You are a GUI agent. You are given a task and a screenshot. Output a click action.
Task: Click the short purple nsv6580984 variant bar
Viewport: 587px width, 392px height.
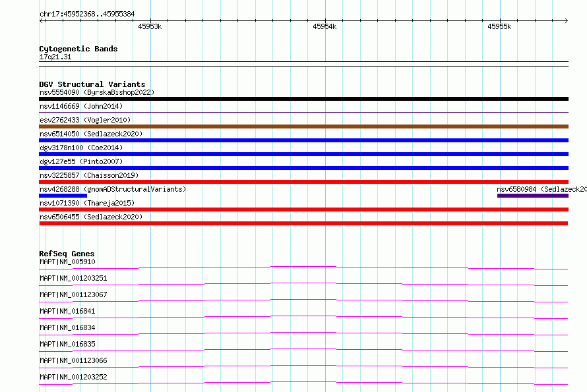533,196
